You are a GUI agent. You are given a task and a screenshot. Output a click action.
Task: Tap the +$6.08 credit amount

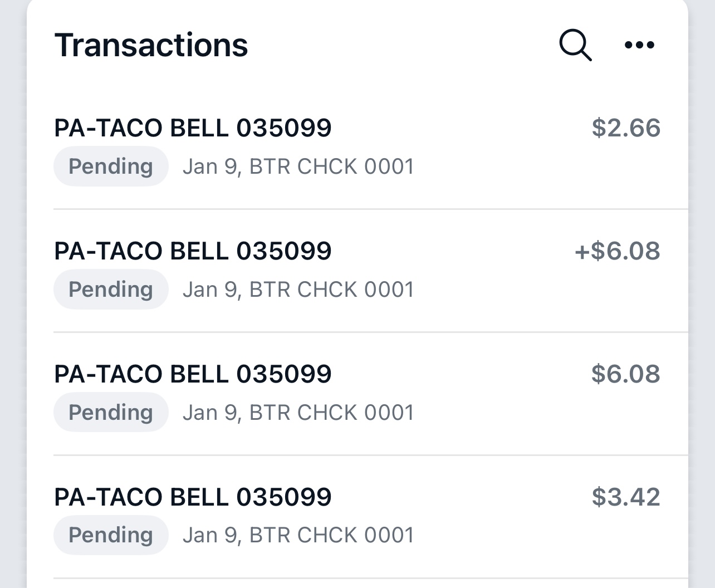click(x=618, y=251)
